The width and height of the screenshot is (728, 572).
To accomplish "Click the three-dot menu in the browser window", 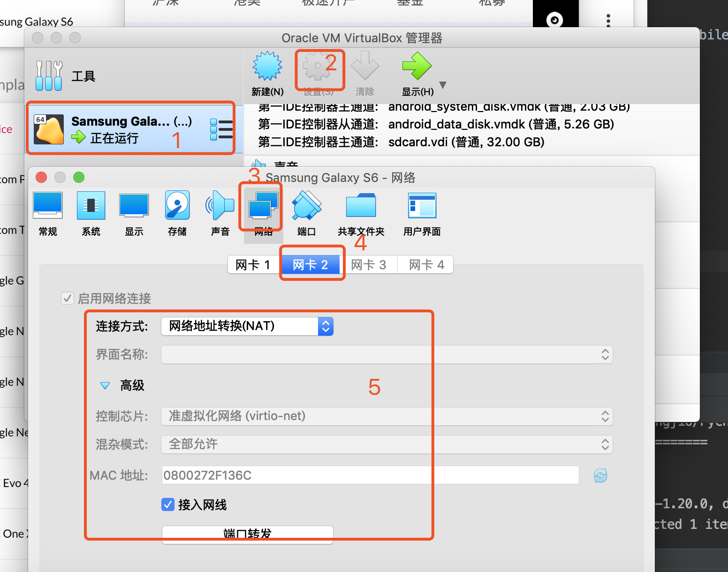I will [x=608, y=20].
